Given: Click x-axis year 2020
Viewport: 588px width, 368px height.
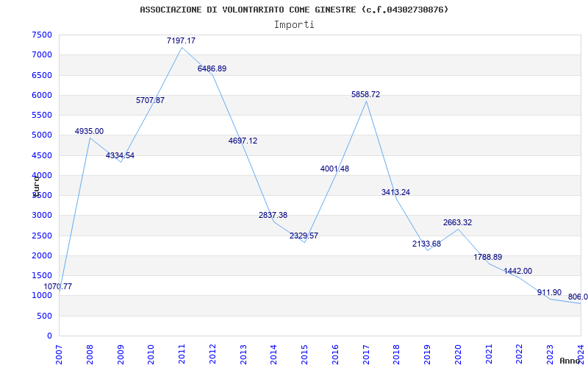Looking at the screenshot, I should (x=458, y=354).
